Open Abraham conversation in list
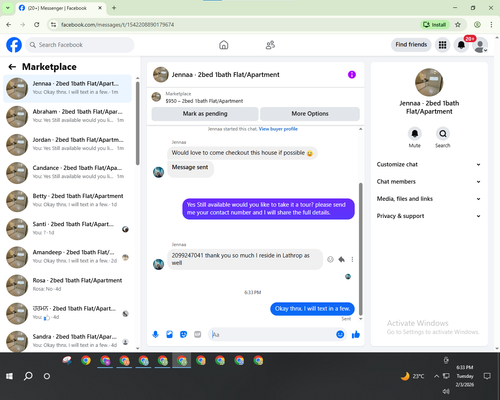Screen dimensions: 500x400 coord(67,116)
